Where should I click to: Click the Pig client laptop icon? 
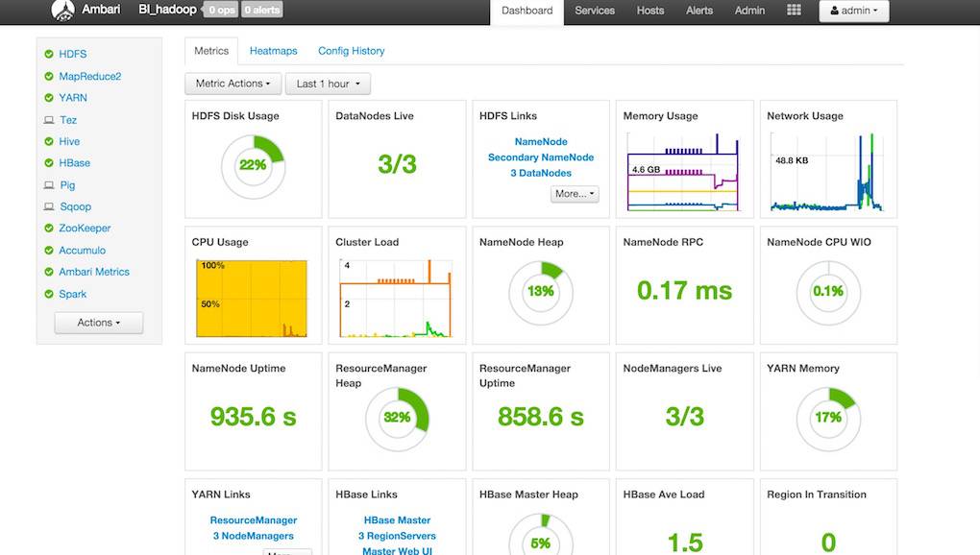click(49, 184)
